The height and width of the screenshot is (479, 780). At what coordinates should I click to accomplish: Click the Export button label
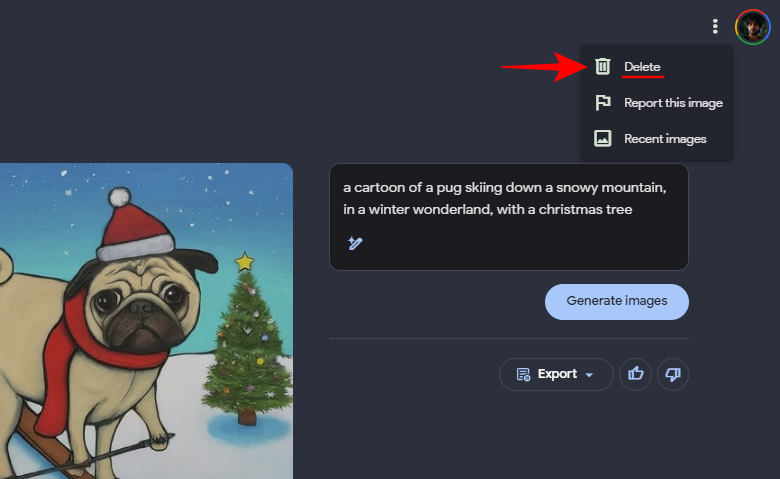[557, 374]
